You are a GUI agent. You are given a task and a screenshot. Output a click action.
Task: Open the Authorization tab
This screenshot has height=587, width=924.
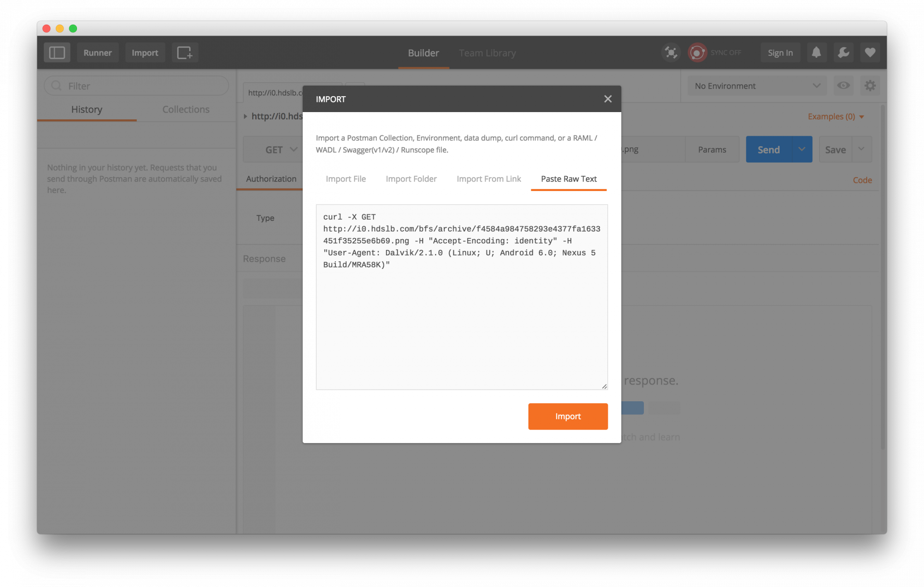click(x=271, y=179)
